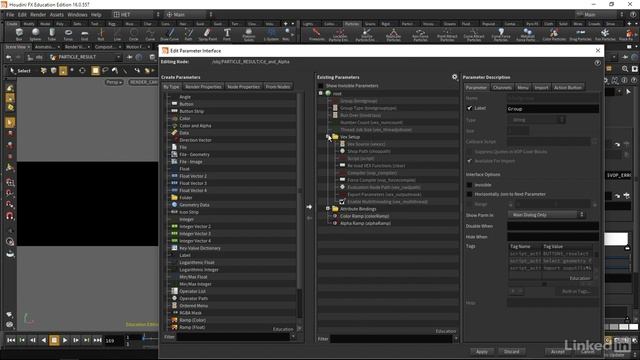Select the Line shelf tool

(118, 35)
